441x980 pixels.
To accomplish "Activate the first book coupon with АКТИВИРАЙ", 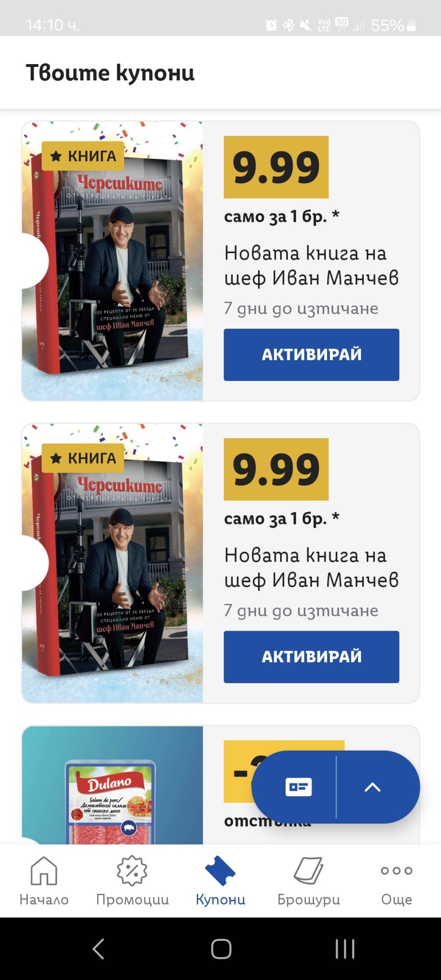I will pos(311,355).
